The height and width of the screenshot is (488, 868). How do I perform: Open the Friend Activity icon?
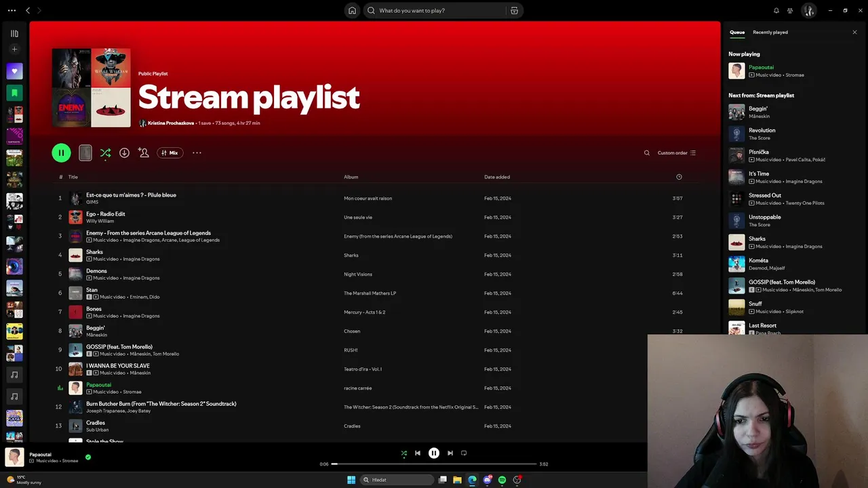click(x=790, y=10)
